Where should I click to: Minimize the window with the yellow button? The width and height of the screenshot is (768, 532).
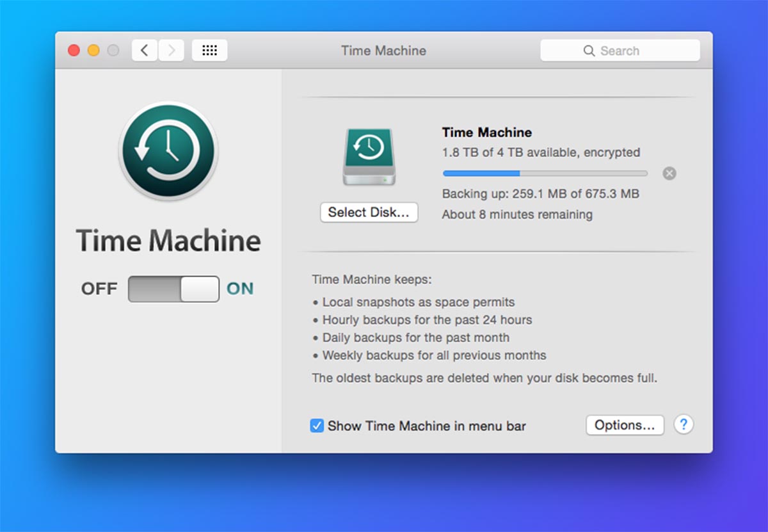(x=93, y=51)
